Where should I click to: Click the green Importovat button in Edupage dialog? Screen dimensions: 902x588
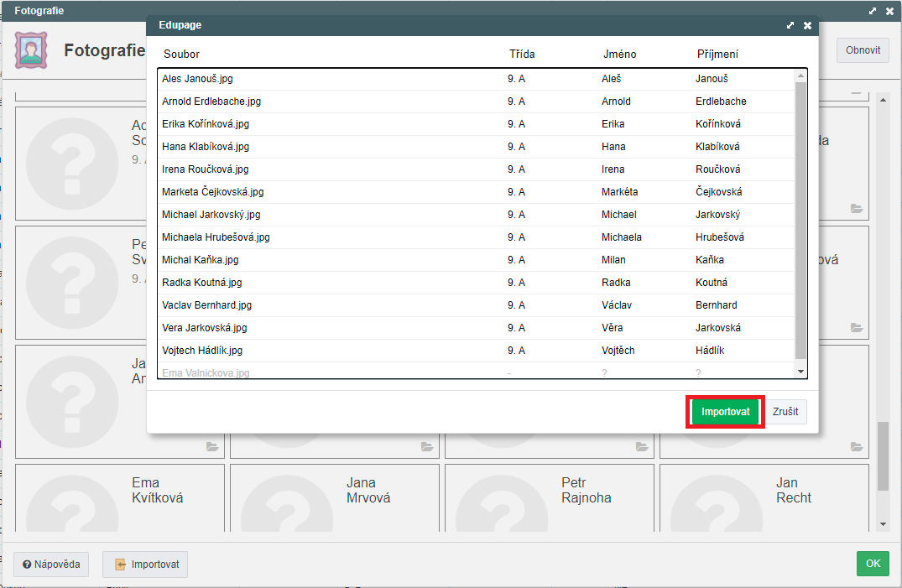pyautogui.click(x=725, y=411)
